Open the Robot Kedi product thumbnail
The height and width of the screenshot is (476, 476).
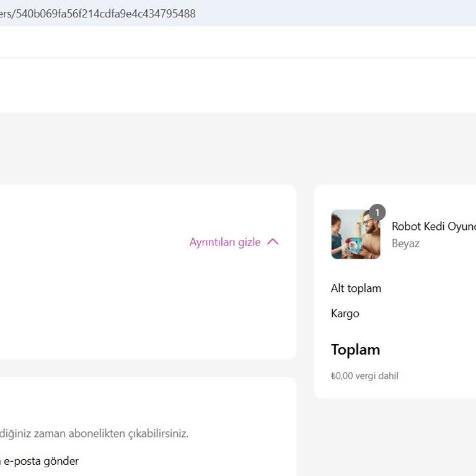pos(356,234)
